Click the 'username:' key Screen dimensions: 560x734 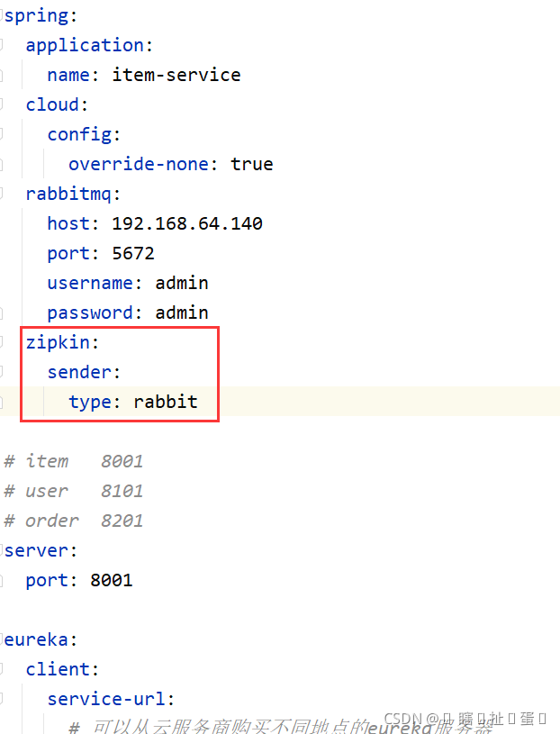[95, 283]
